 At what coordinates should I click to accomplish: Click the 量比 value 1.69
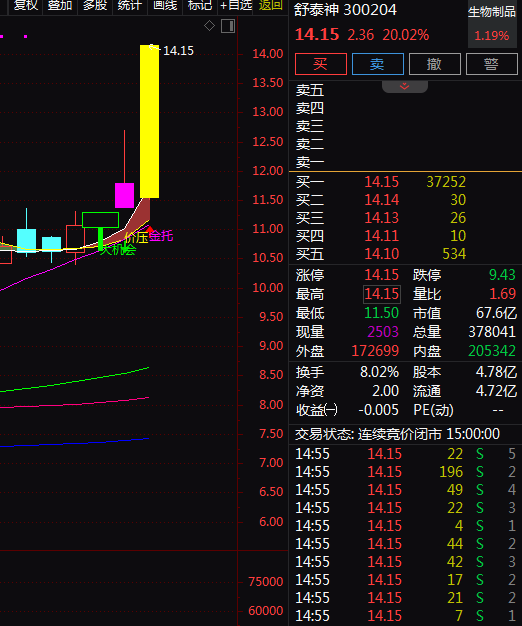click(503, 294)
